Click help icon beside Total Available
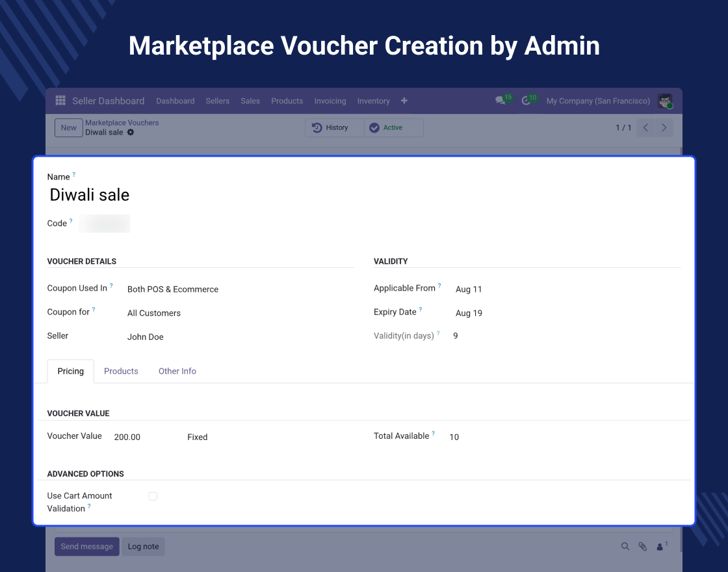Image resolution: width=728 pixels, height=572 pixels. click(x=433, y=433)
